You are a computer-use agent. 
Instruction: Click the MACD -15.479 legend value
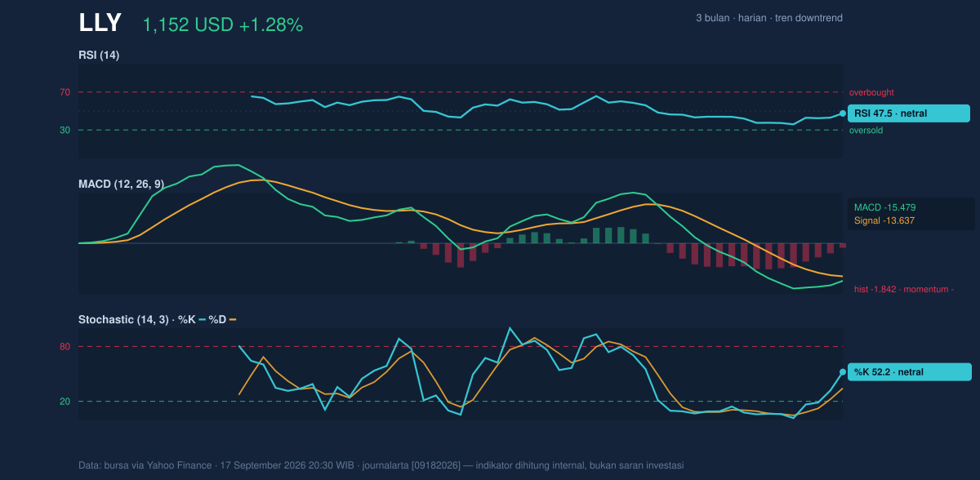[885, 207]
